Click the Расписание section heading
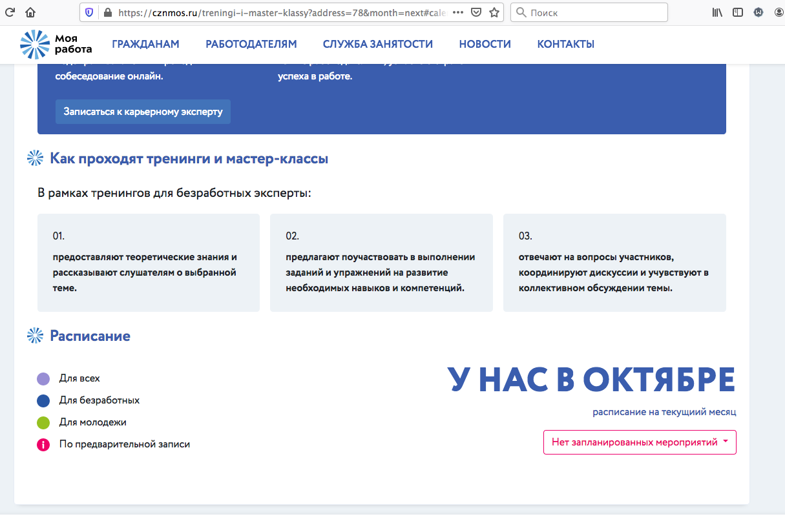 tap(90, 336)
